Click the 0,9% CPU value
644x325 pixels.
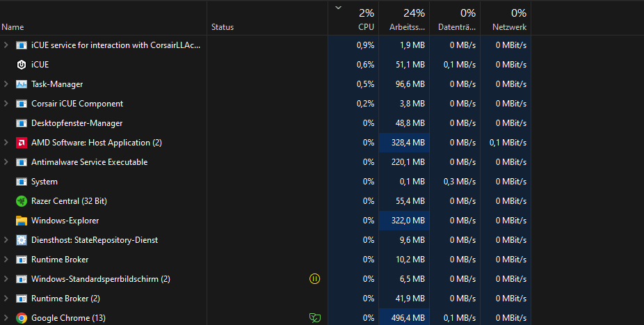tap(365, 45)
